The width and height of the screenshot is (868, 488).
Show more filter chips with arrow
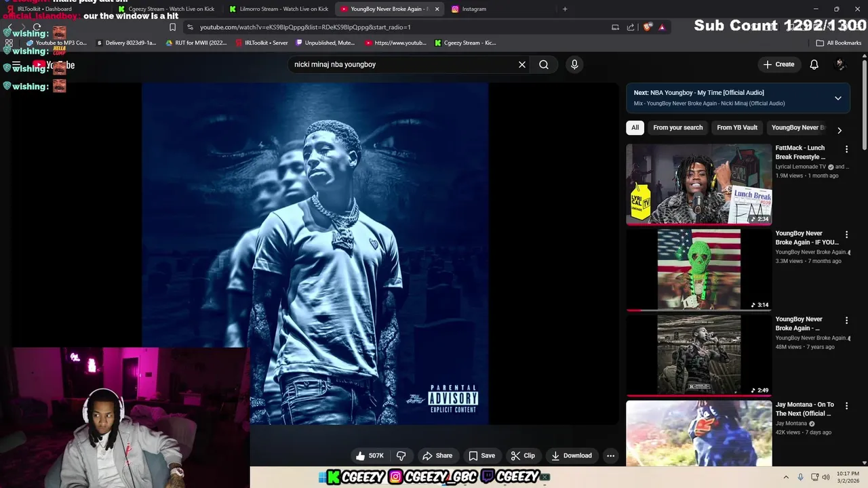pos(840,130)
